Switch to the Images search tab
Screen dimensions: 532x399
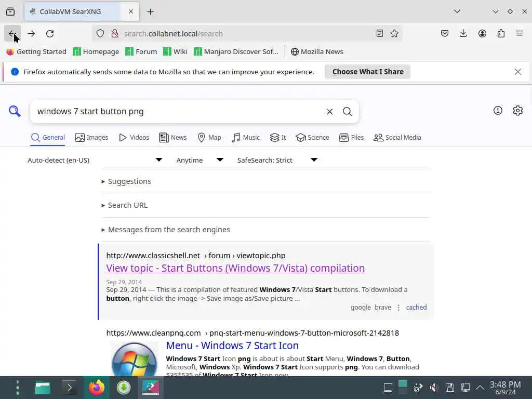click(x=91, y=137)
